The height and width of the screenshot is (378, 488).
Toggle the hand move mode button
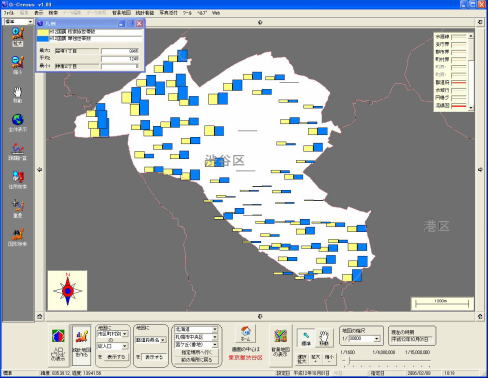(324, 338)
